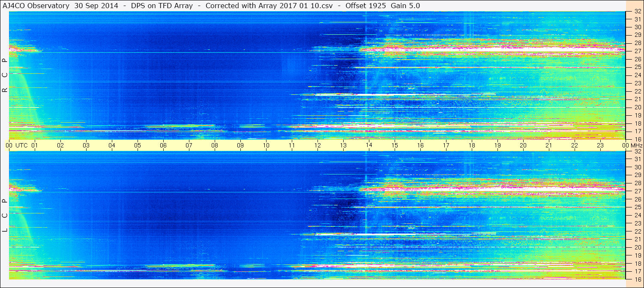Click hour marker 15 on UTC axis
The height and width of the screenshot is (288, 644).
coord(395,145)
